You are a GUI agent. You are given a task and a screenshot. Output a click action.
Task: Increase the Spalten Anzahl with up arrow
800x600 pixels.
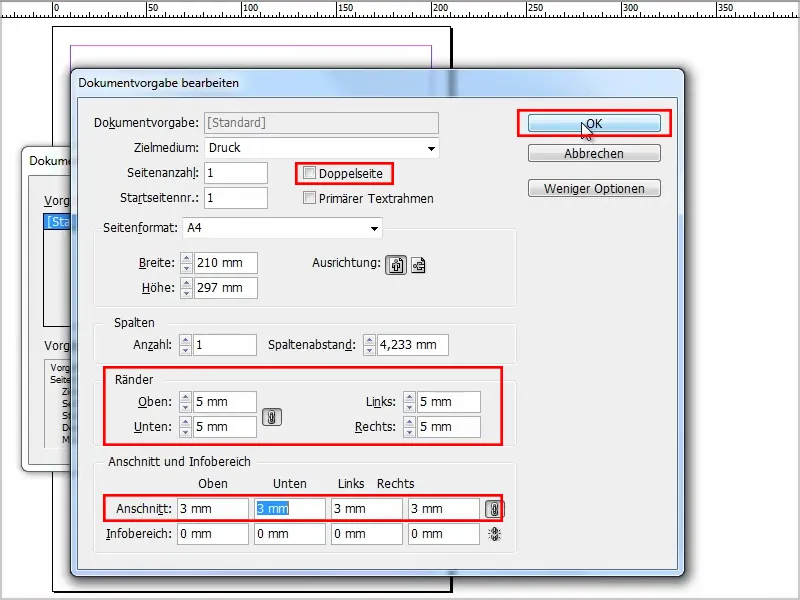pos(186,340)
